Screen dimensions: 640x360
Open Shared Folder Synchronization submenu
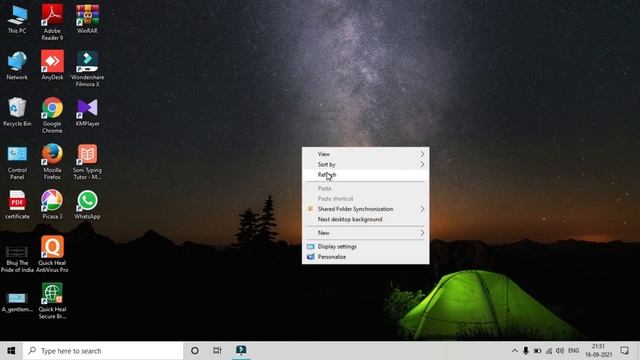pyautogui.click(x=366, y=209)
